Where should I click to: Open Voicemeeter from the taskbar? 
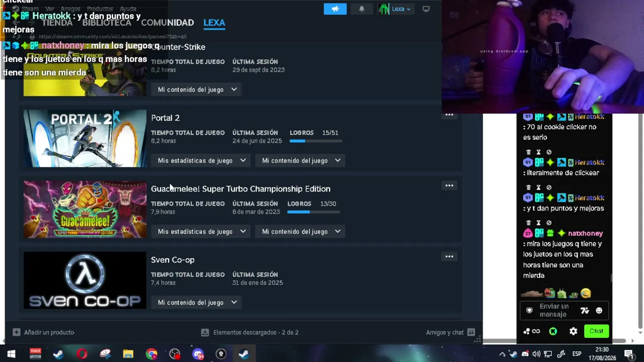[x=35, y=354]
